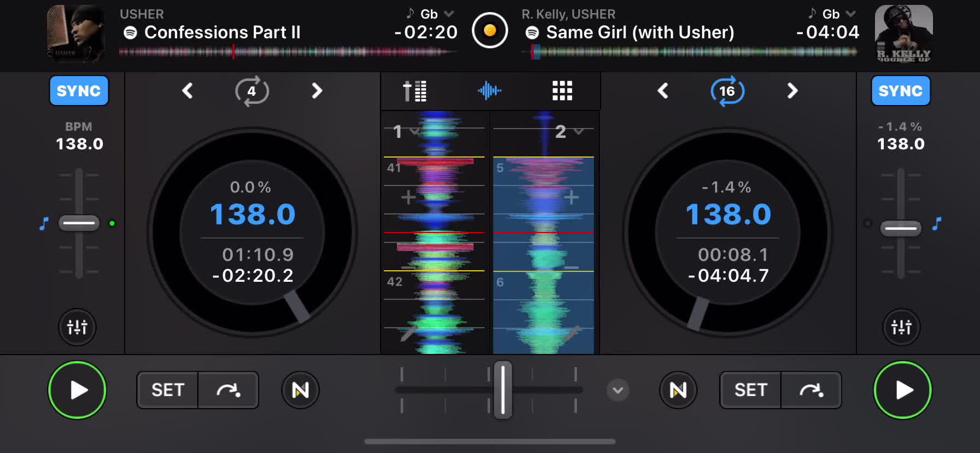Open deck 1 selector dropdown
980x453 pixels.
point(406,131)
